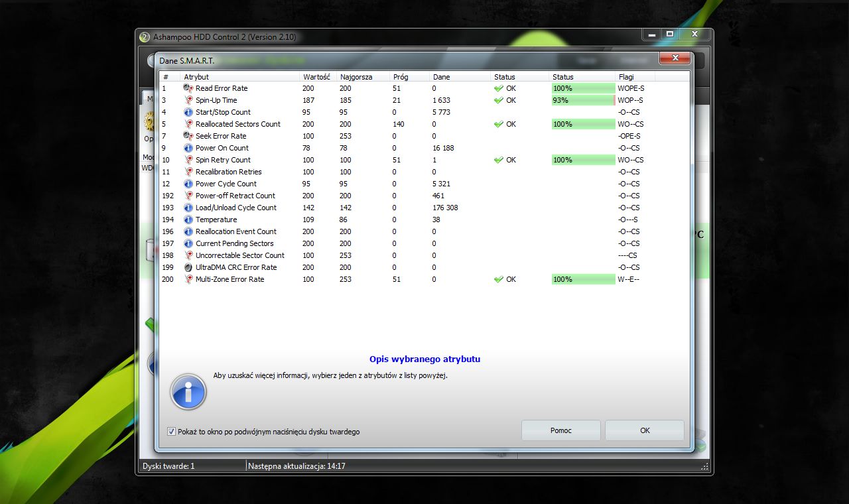Click the data value 176 308
Image resolution: width=849 pixels, height=504 pixels.
tap(445, 208)
